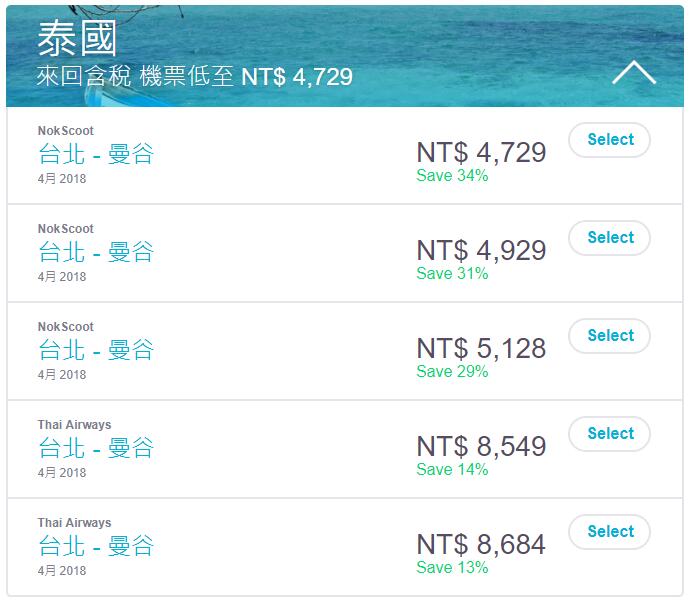Click the NT$ 8,549 price text
The width and height of the screenshot is (690, 608).
coord(481,447)
